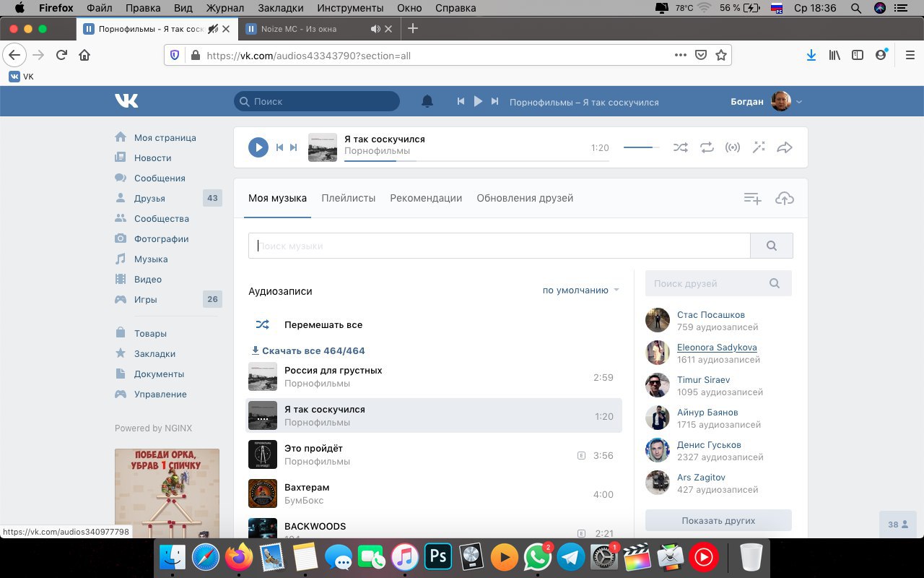This screenshot has height=578, width=924.
Task: Click the album thumbnail of Это пройдёт
Action: click(263, 454)
